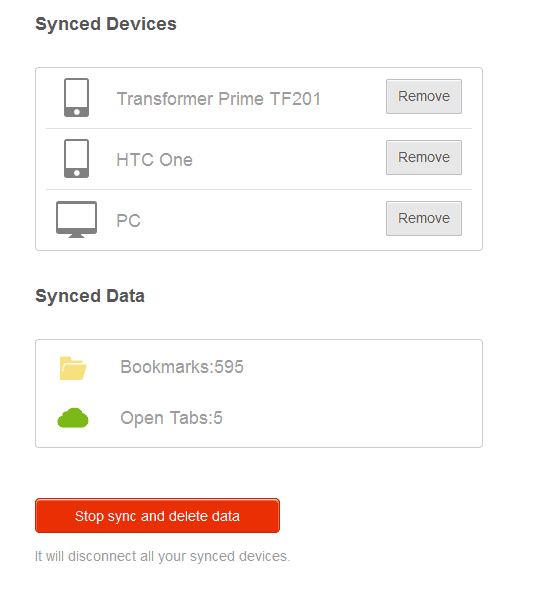Screen dimensions: 546x596
Task: Select the HTC One device name
Action: pos(154,160)
